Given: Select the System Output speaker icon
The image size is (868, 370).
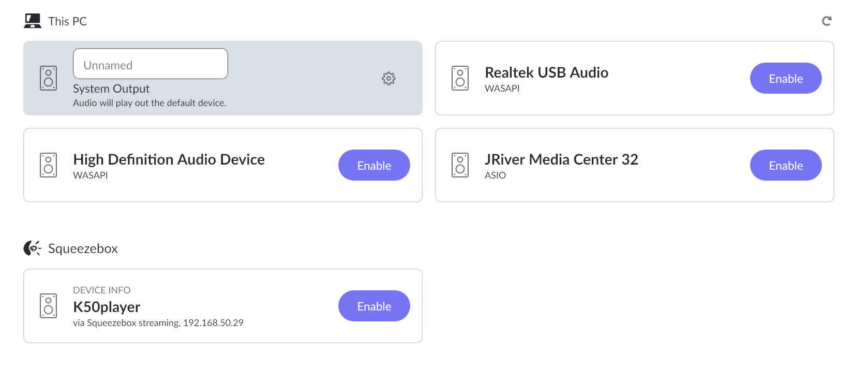Looking at the screenshot, I should pyautogui.click(x=48, y=78).
